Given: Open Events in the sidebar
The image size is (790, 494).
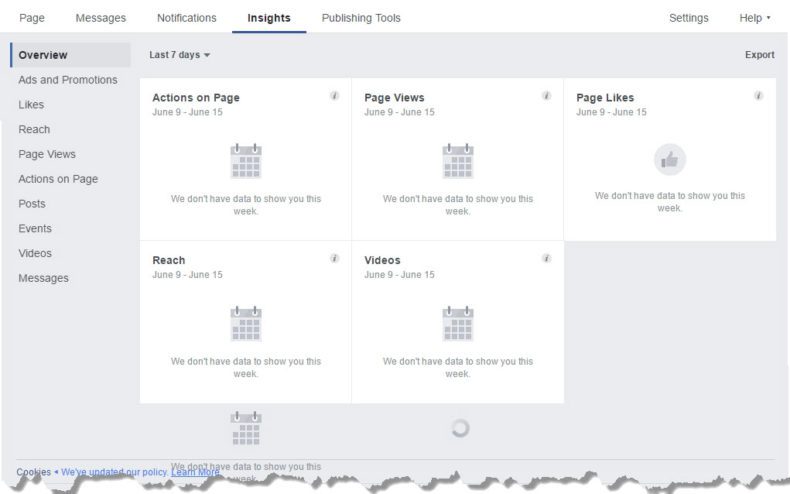Looking at the screenshot, I should point(35,228).
